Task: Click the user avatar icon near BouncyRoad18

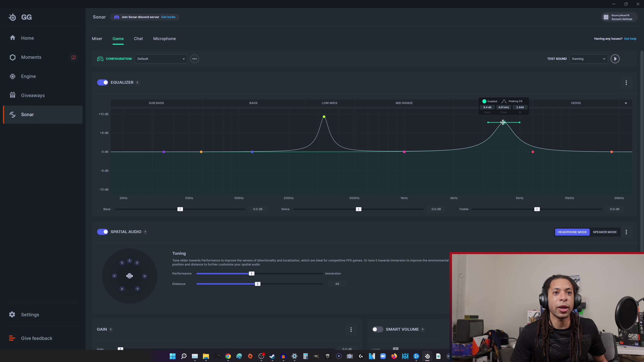Action: tap(606, 17)
